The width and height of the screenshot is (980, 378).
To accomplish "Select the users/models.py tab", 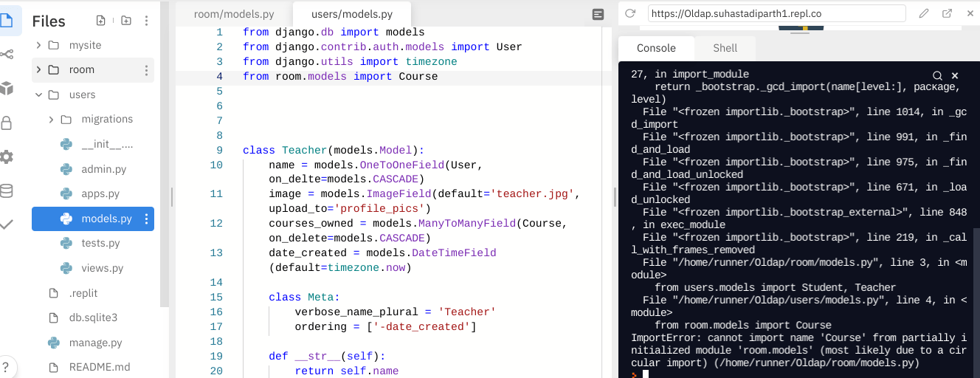I will tap(351, 14).
